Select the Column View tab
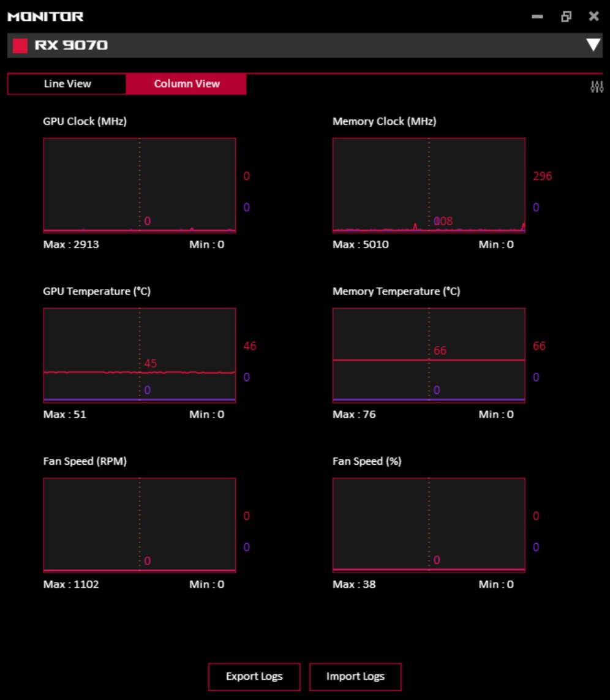Image resolution: width=610 pixels, height=700 pixels. tap(187, 84)
